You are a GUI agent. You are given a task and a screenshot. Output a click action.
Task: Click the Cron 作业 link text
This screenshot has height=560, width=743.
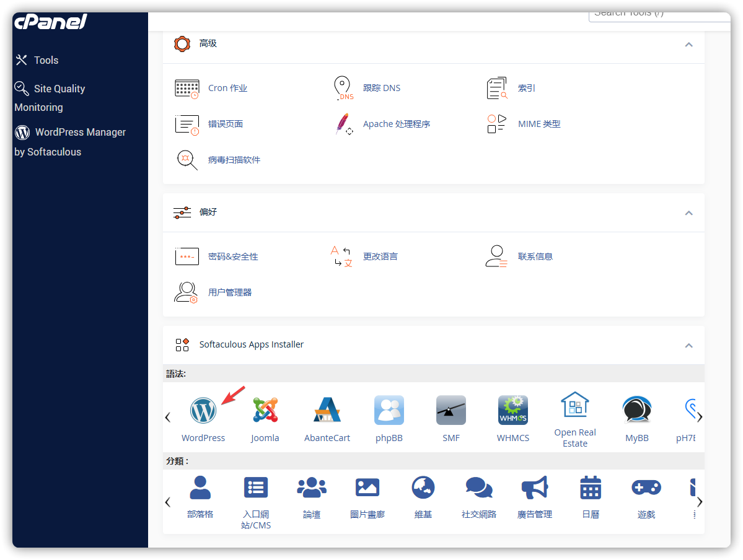pos(227,88)
